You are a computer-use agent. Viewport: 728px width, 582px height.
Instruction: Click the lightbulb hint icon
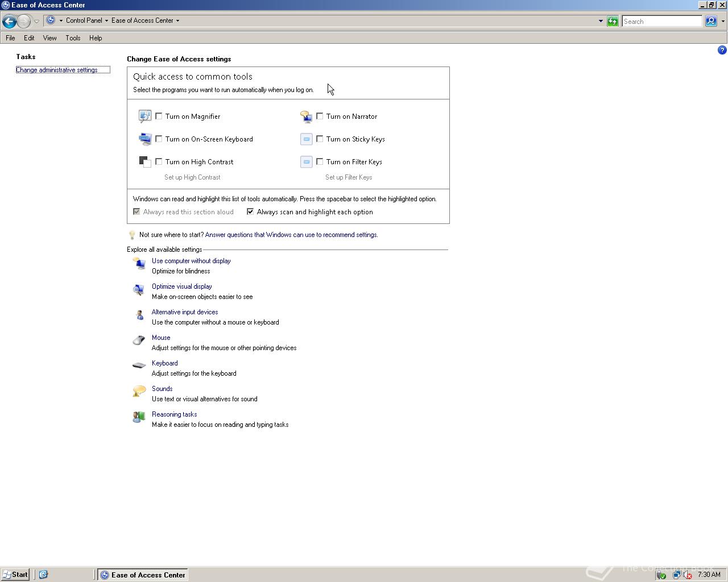pyautogui.click(x=132, y=235)
